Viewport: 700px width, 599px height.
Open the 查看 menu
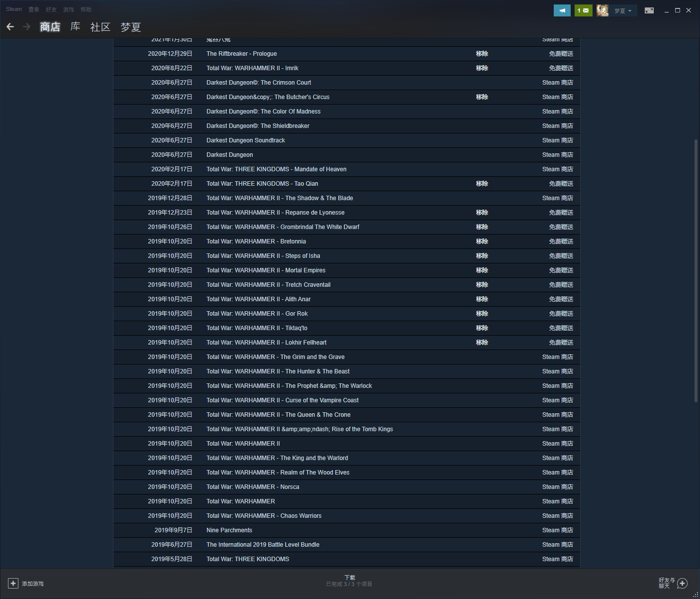pyautogui.click(x=34, y=9)
